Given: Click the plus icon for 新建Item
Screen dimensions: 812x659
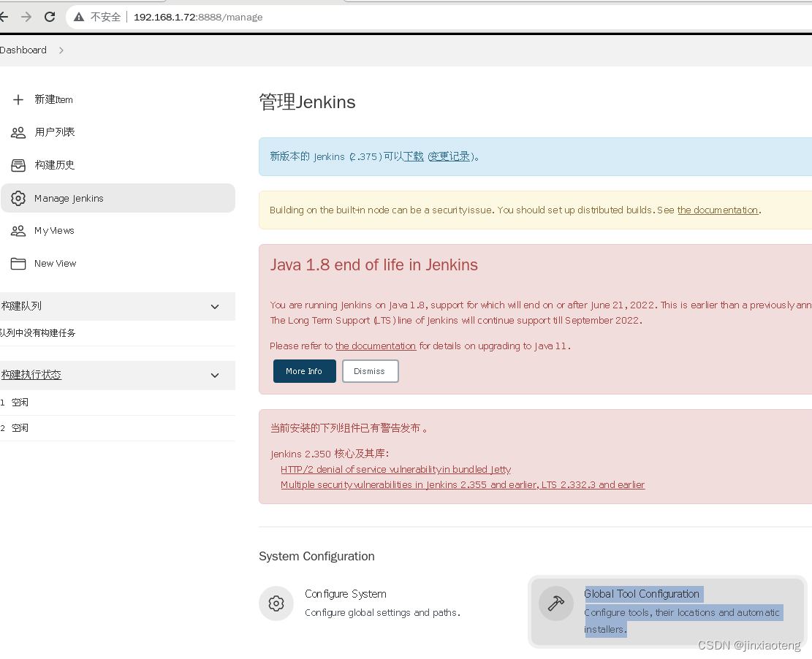Looking at the screenshot, I should click(x=18, y=99).
